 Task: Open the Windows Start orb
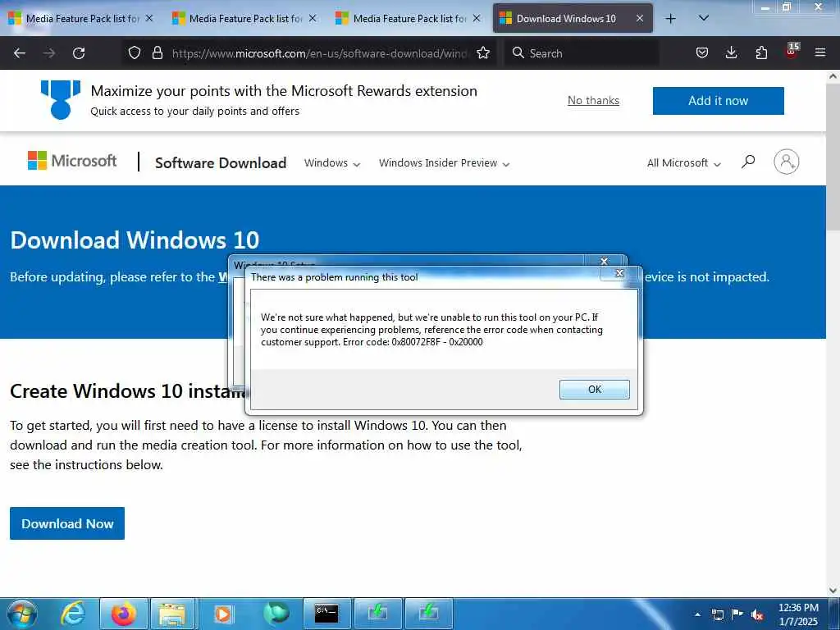pyautogui.click(x=22, y=614)
